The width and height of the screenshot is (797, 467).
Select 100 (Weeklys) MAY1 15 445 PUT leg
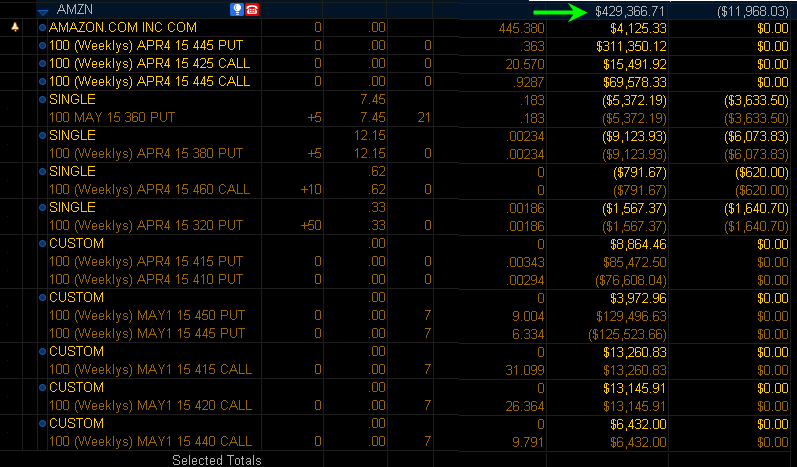[147, 333]
